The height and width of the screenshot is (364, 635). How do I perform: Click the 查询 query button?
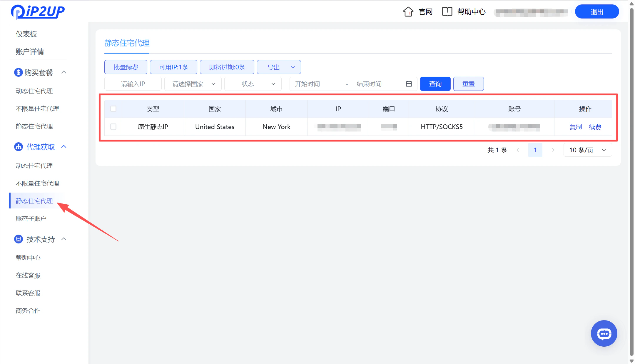pos(435,84)
